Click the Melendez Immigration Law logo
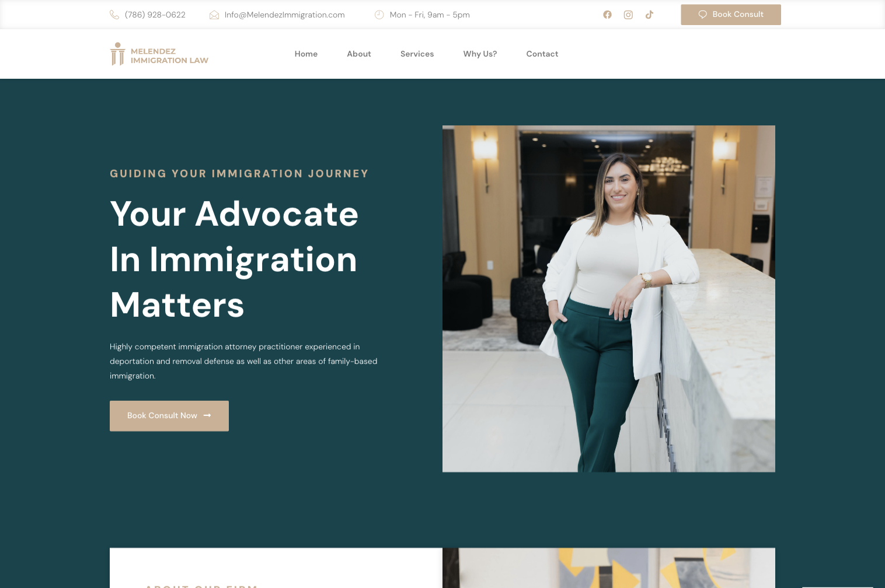The height and width of the screenshot is (588, 885). (159, 54)
